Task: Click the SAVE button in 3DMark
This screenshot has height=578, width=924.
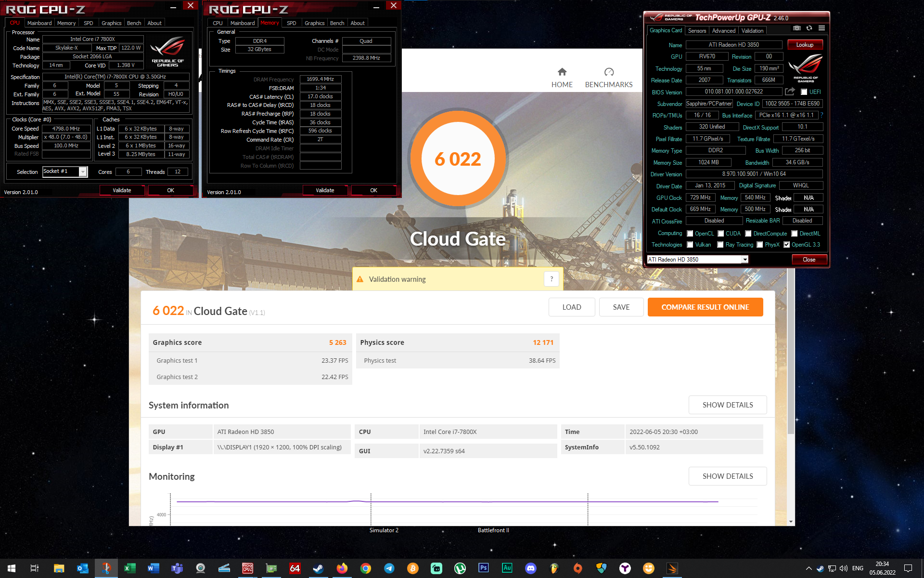Action: pyautogui.click(x=621, y=307)
